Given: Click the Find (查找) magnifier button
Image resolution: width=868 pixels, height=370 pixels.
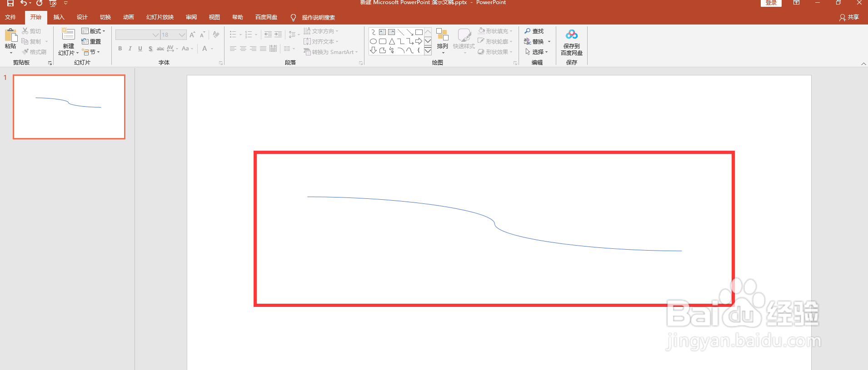Looking at the screenshot, I should (534, 31).
